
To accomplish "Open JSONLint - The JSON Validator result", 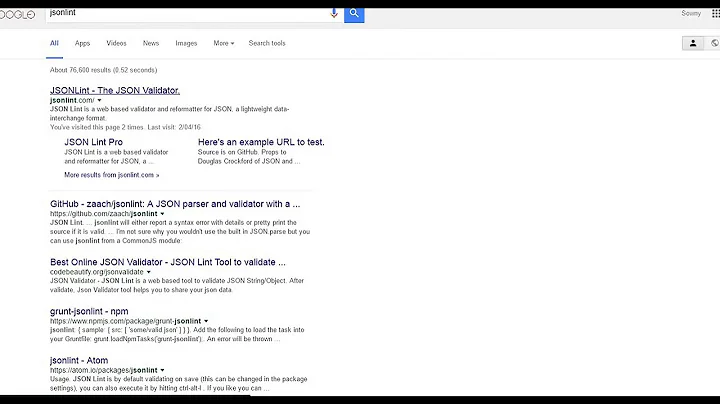I will point(115,90).
